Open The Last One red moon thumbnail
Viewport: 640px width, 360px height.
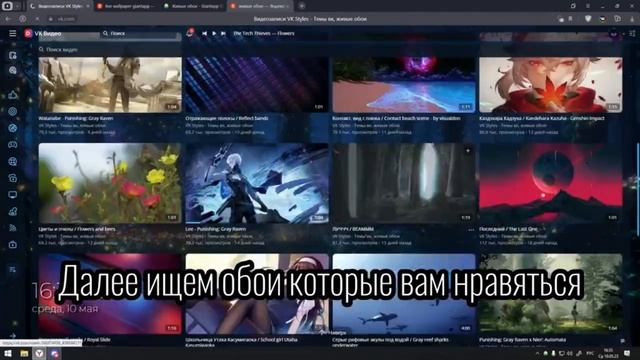click(551, 183)
